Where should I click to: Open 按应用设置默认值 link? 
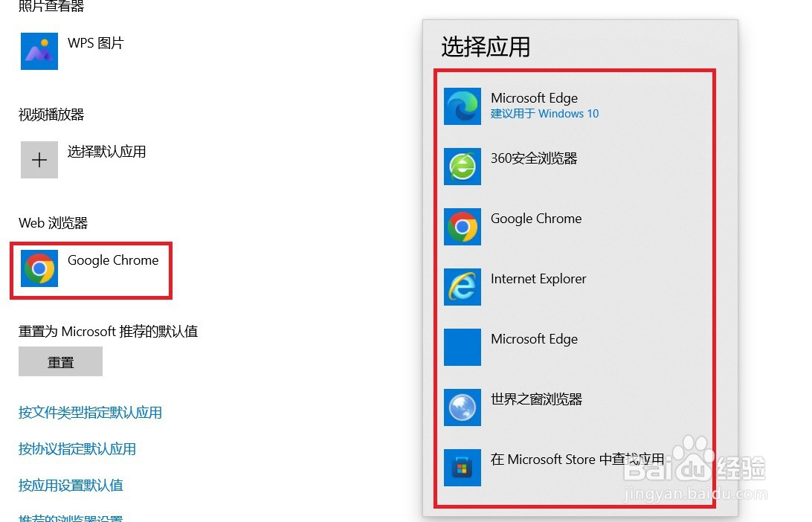point(71,486)
